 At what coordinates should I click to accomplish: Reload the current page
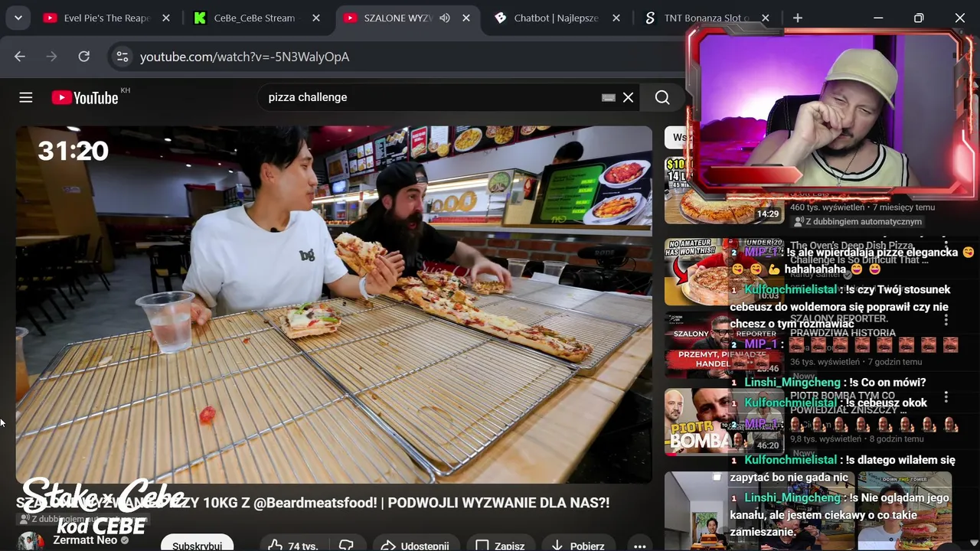(x=84, y=57)
